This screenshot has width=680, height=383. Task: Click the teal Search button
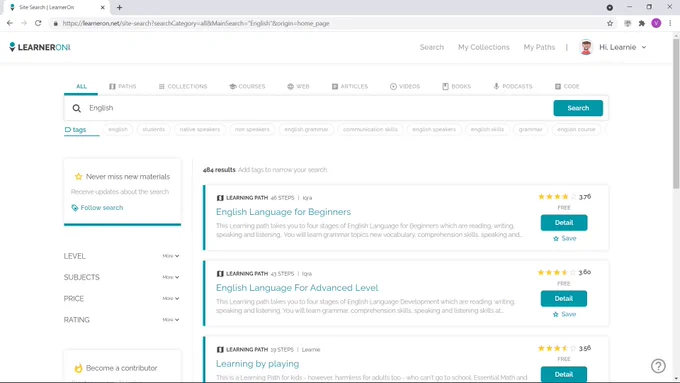(x=578, y=108)
